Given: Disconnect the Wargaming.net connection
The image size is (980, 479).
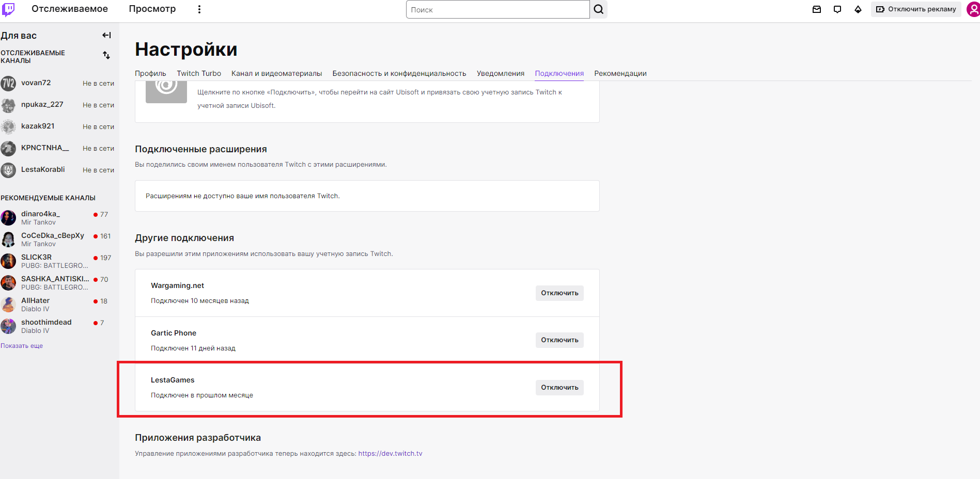Looking at the screenshot, I should [559, 293].
